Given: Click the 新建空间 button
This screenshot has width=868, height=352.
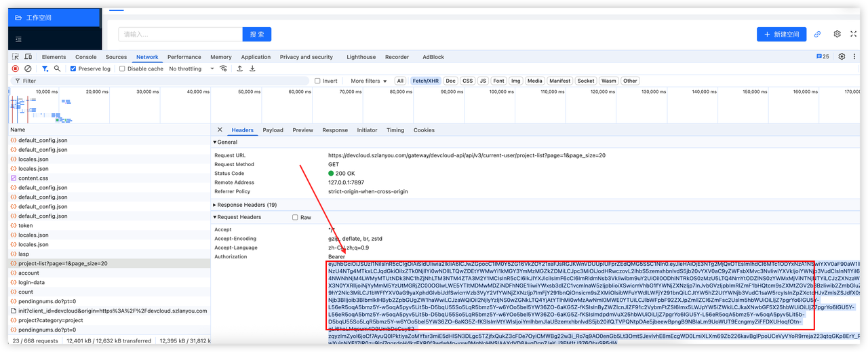Looking at the screenshot, I should pos(781,34).
